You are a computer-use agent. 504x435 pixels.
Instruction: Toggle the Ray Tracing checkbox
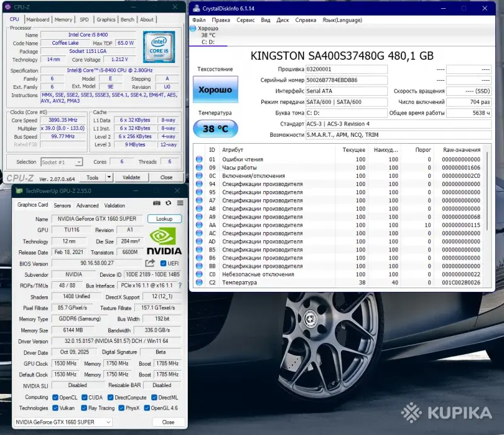(84, 408)
